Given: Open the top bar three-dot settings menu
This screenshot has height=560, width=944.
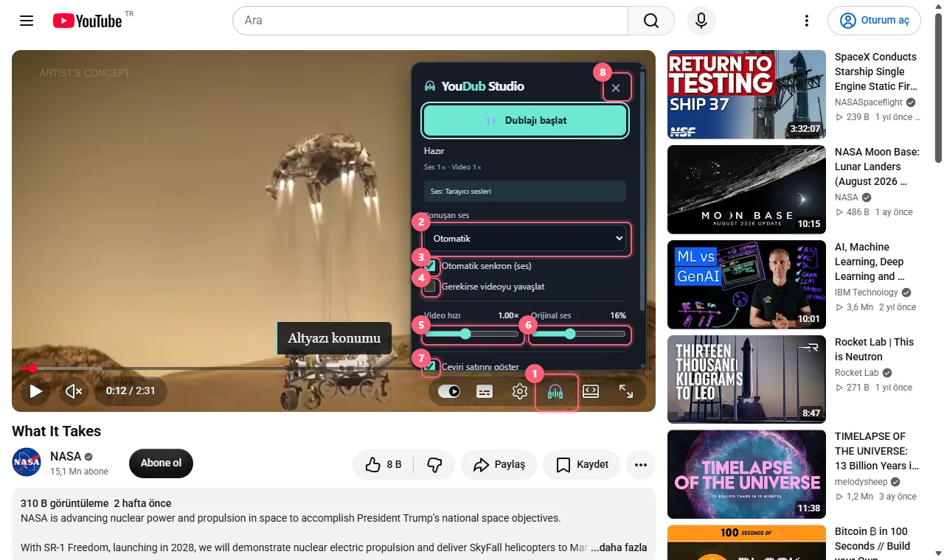Looking at the screenshot, I should (x=807, y=21).
